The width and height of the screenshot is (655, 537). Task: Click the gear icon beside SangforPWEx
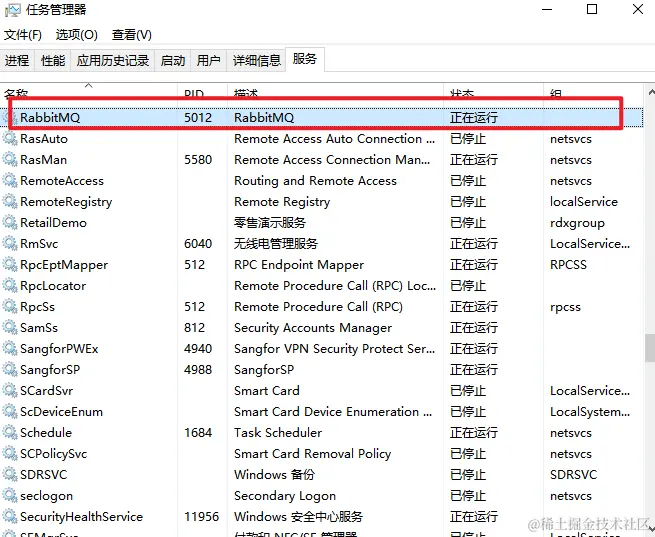tap(10, 348)
